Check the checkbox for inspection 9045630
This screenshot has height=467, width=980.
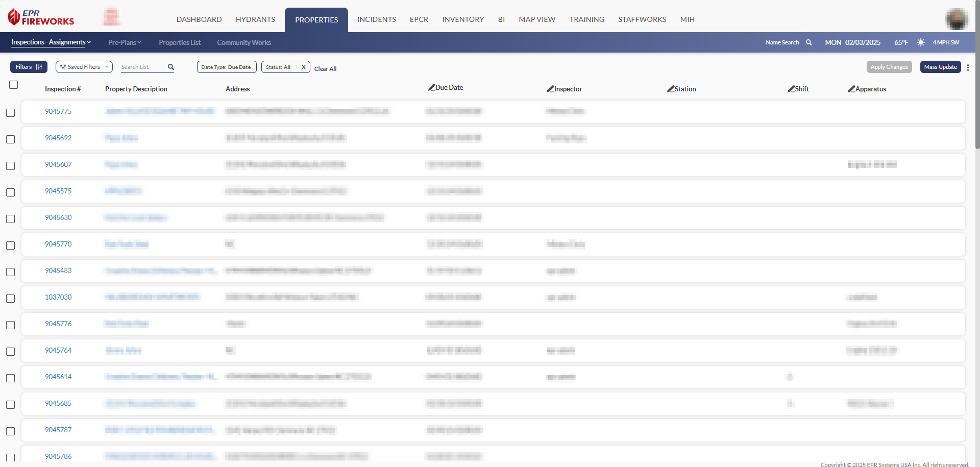pos(10,219)
